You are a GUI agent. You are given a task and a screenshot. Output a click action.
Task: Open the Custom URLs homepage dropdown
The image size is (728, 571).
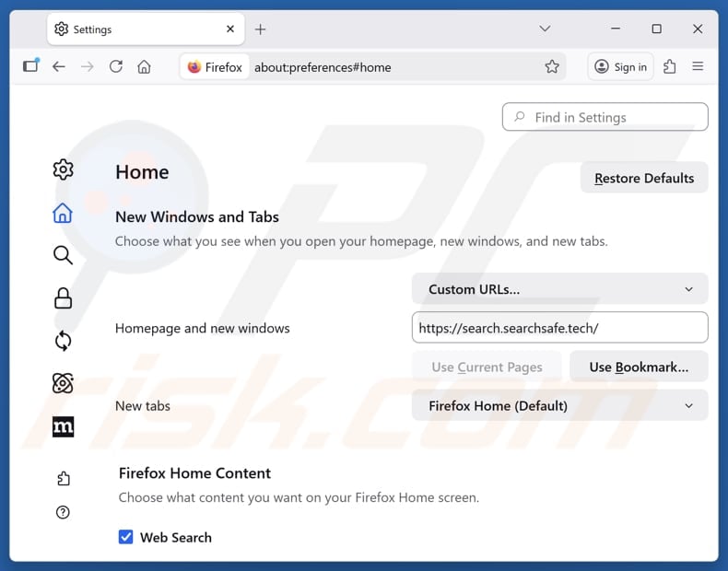pyautogui.click(x=559, y=289)
